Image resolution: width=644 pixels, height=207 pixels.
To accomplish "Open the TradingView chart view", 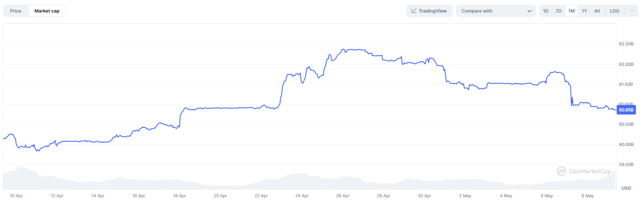I will [429, 11].
